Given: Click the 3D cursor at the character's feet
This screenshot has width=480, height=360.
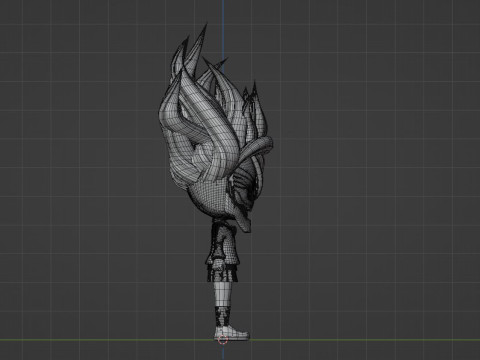Looking at the screenshot, I should [x=223, y=340].
